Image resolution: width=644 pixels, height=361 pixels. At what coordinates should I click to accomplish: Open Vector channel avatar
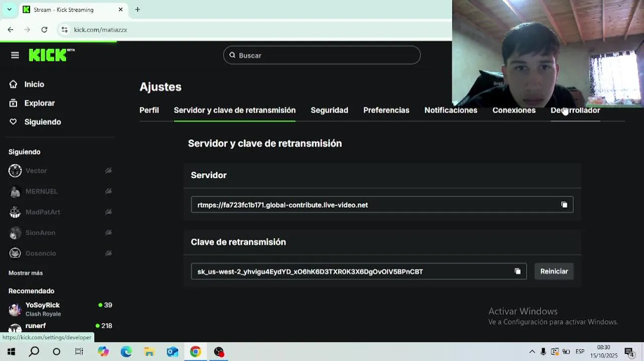click(15, 170)
